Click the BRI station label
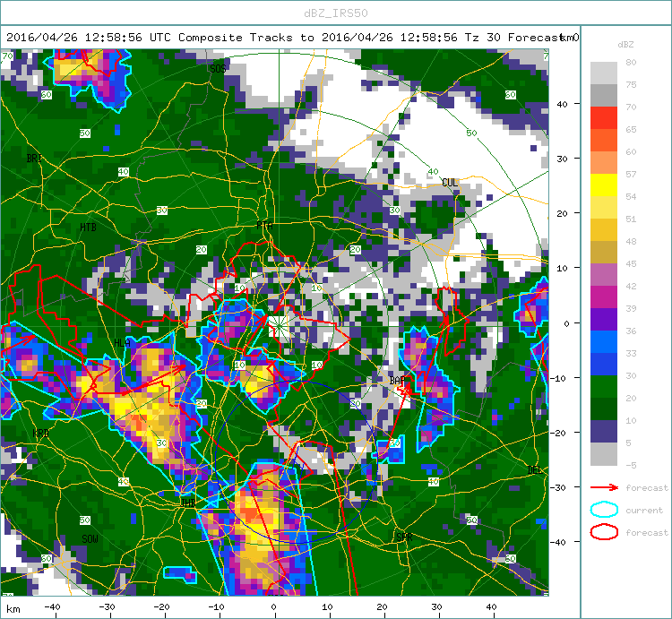The width and height of the screenshot is (672, 619). coord(34,158)
